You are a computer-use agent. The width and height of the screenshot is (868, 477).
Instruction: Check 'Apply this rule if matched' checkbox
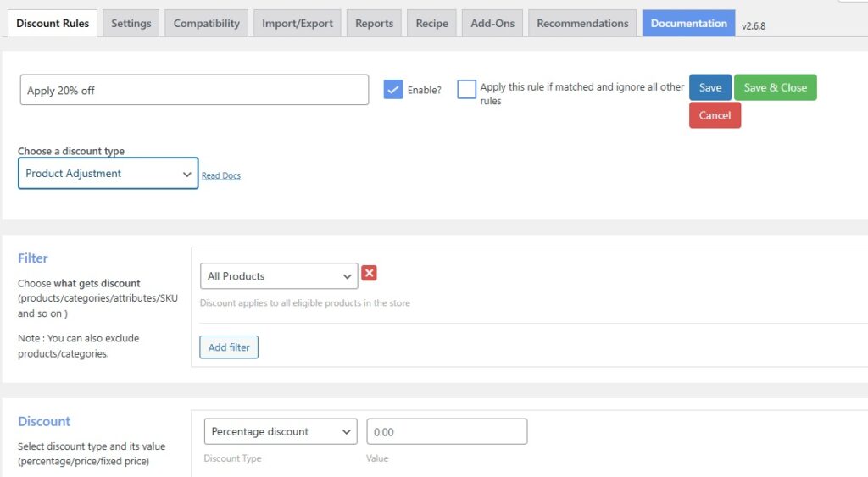(x=466, y=90)
